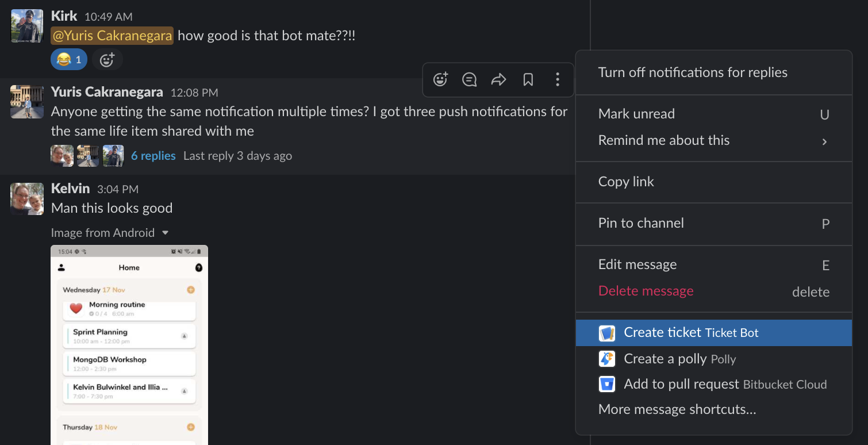
Task: Click the 12:08 PM timestamp
Action: (x=194, y=93)
